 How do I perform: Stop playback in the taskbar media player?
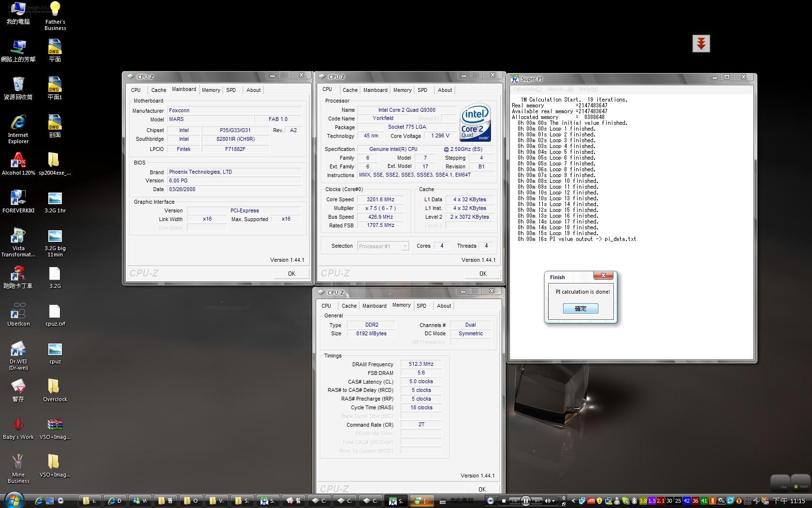504,501
